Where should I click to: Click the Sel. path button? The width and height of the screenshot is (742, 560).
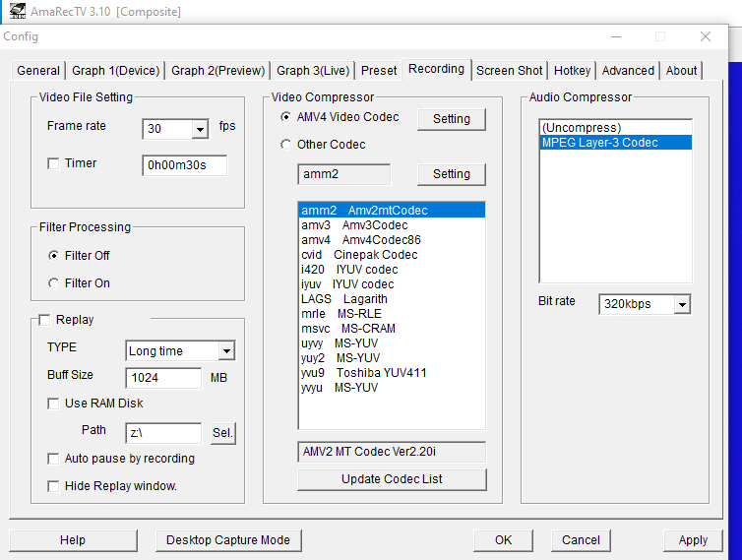click(222, 433)
